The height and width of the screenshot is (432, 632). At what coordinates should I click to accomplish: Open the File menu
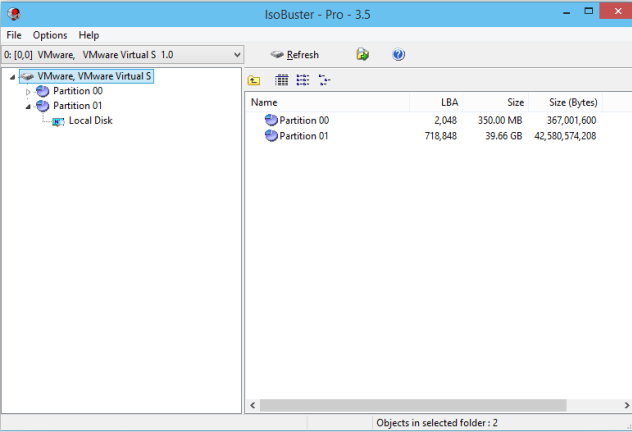tap(14, 35)
